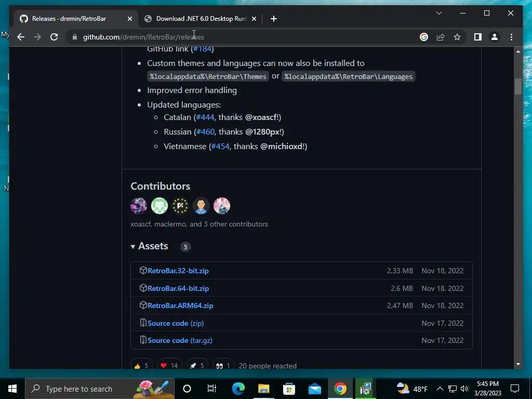Click package icon beside RetroBar.64-bit.zip
This screenshot has height=399, width=532.
[x=143, y=288]
